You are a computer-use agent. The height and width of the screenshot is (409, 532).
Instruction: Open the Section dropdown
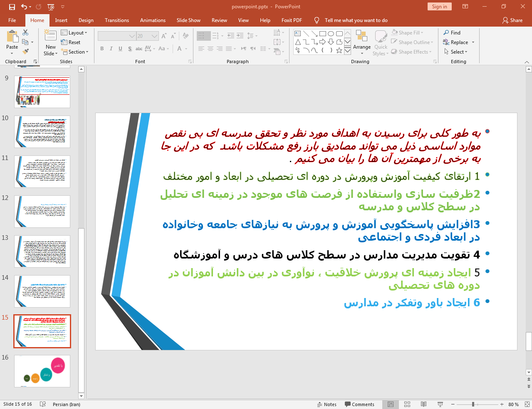(x=75, y=52)
